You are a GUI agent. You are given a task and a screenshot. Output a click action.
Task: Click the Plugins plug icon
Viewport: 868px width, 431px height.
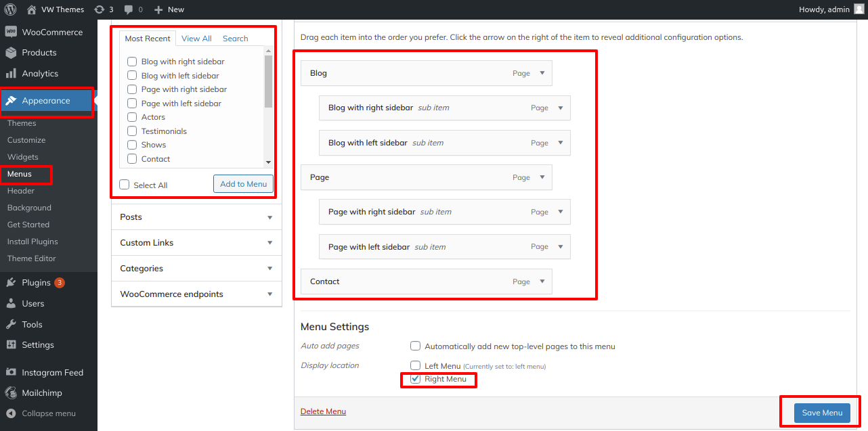click(x=11, y=282)
